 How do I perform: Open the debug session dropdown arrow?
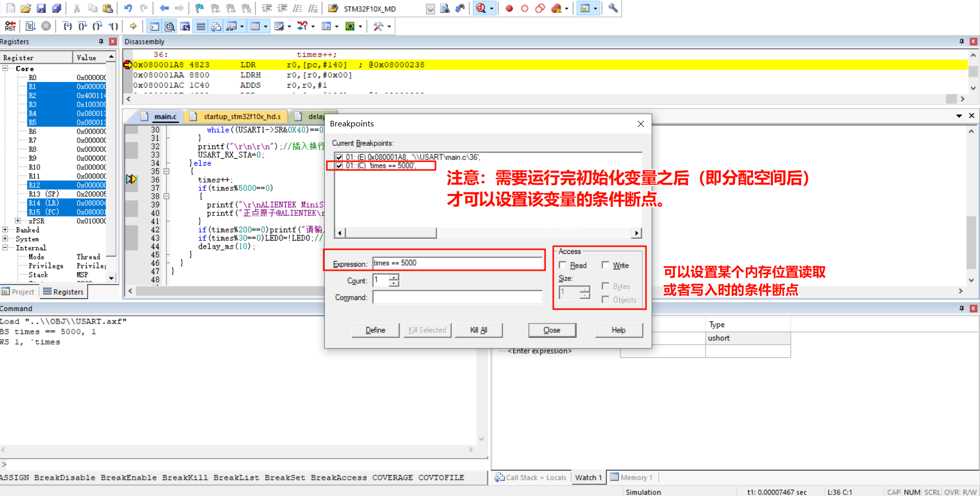click(x=492, y=9)
